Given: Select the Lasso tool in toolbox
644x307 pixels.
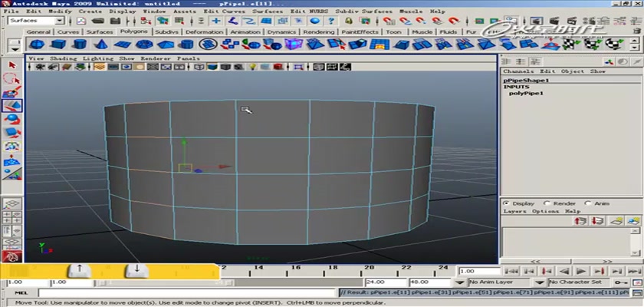Looking at the screenshot, I should tap(12, 78).
